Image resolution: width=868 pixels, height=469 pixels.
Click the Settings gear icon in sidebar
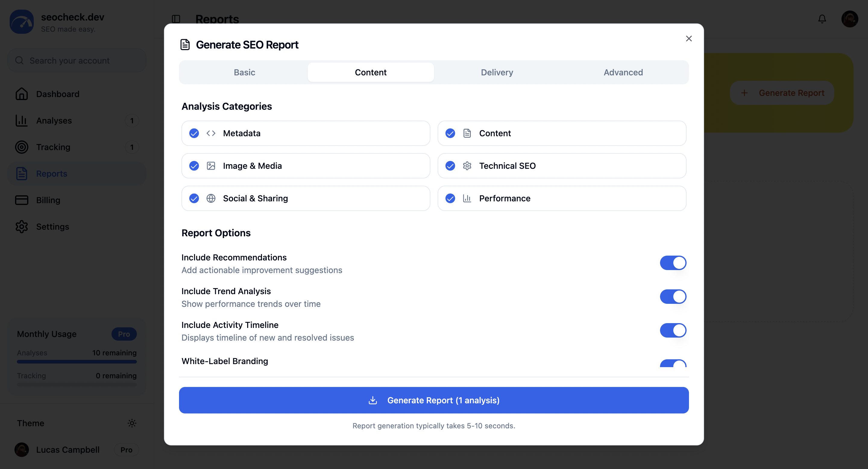(22, 227)
